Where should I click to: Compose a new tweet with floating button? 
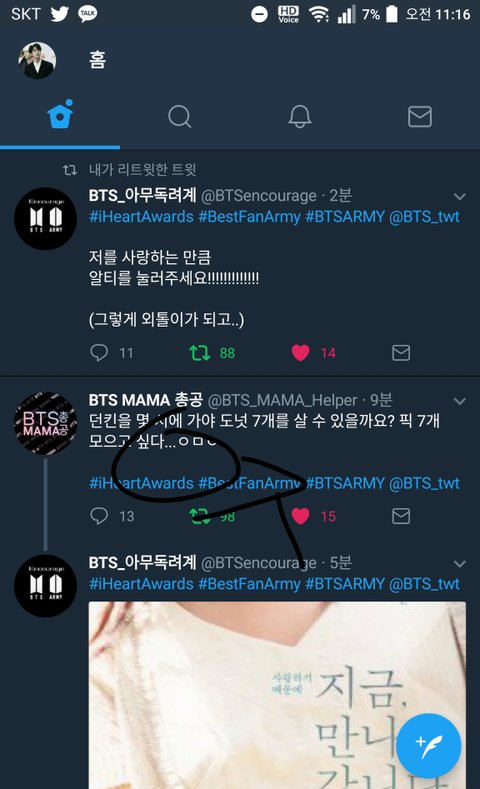(428, 746)
